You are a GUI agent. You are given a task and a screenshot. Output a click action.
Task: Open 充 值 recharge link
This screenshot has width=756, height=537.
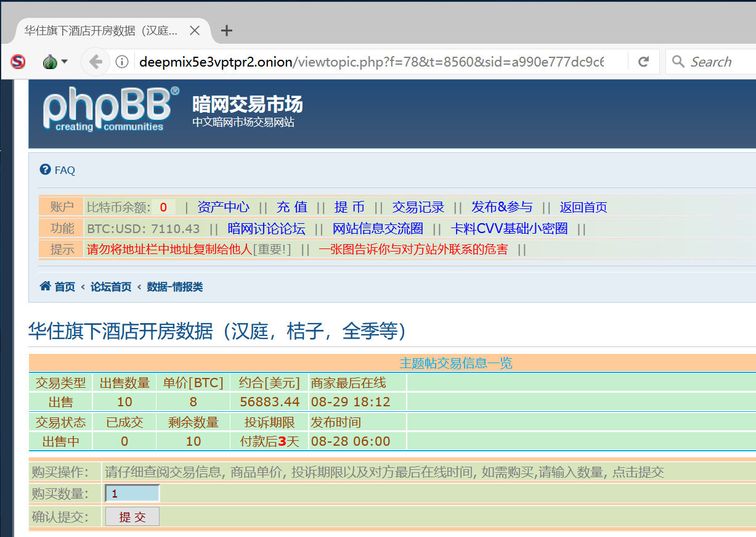tap(291, 207)
